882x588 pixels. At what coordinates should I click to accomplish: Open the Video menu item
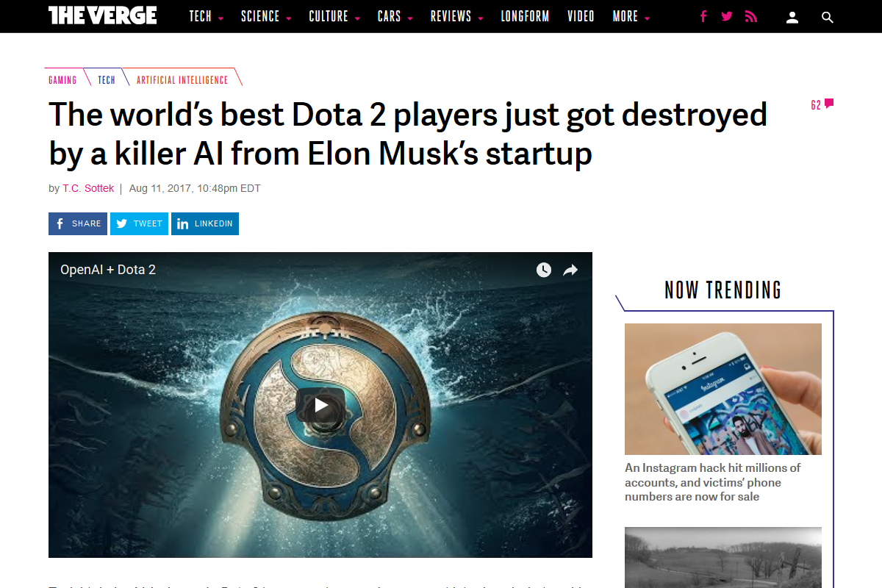coord(581,16)
